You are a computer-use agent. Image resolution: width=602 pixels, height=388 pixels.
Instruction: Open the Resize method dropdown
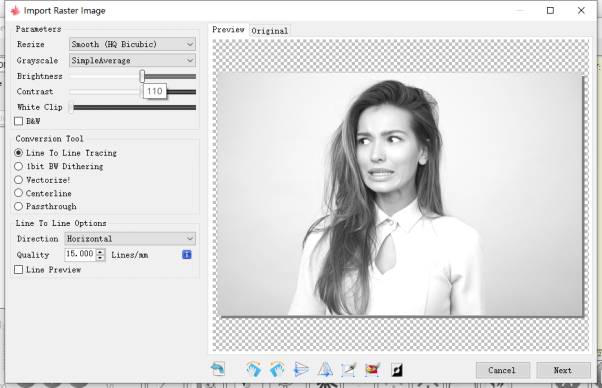click(x=132, y=44)
